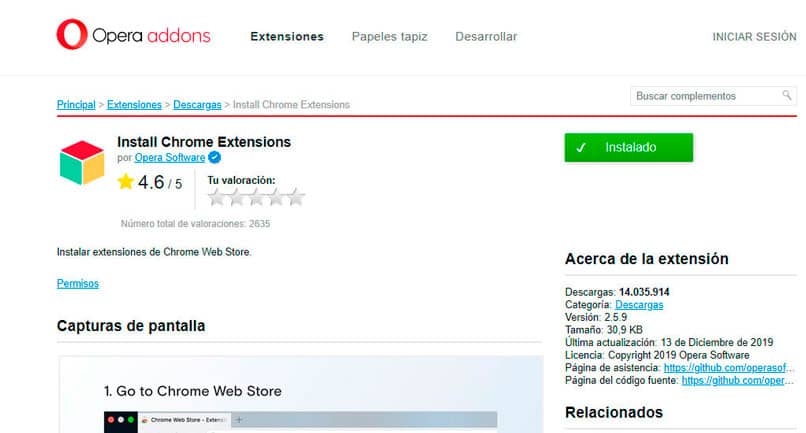This screenshot has height=433, width=806.
Task: Click the 'Relacionados' heading
Action: [x=614, y=412]
